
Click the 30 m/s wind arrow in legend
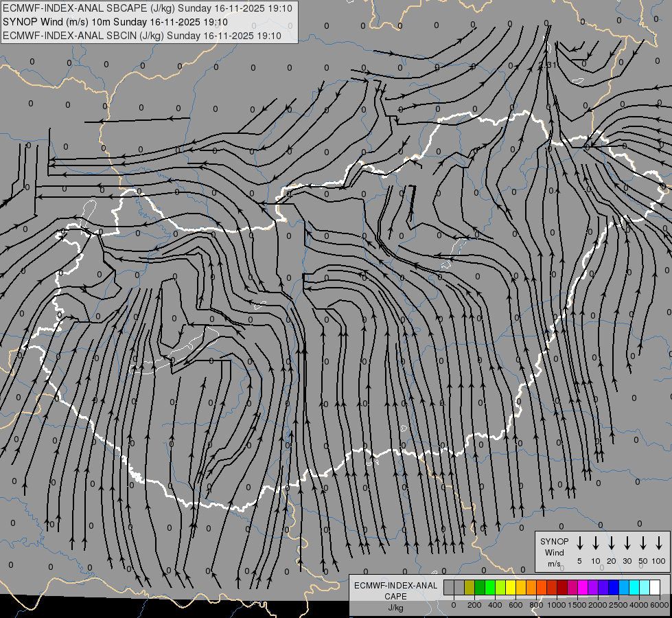coord(627,542)
